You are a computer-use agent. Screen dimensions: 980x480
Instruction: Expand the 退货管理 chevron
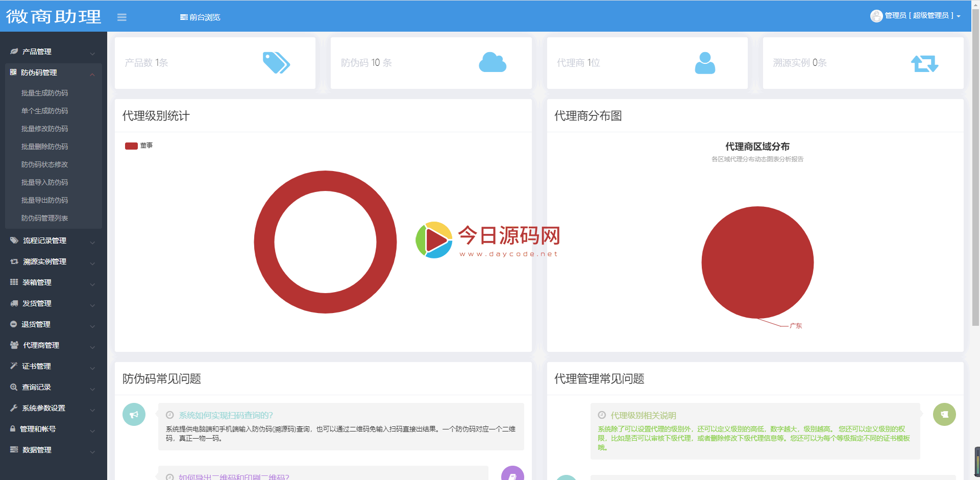(x=92, y=326)
